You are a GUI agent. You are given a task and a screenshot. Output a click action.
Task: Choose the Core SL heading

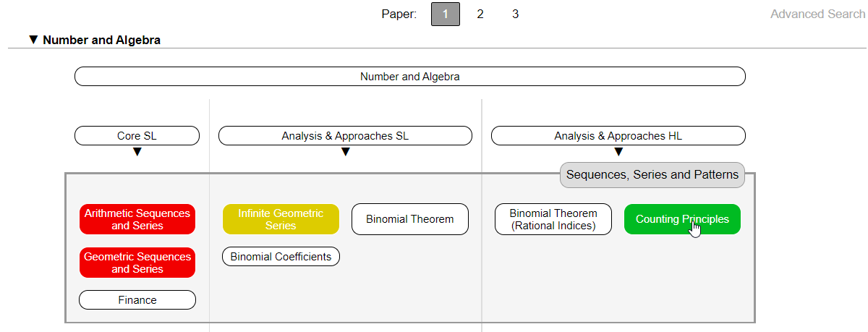click(137, 135)
